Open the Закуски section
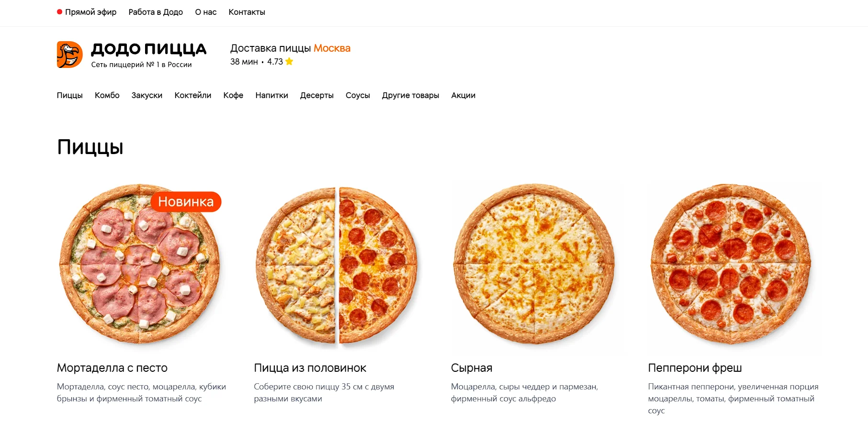 point(147,95)
